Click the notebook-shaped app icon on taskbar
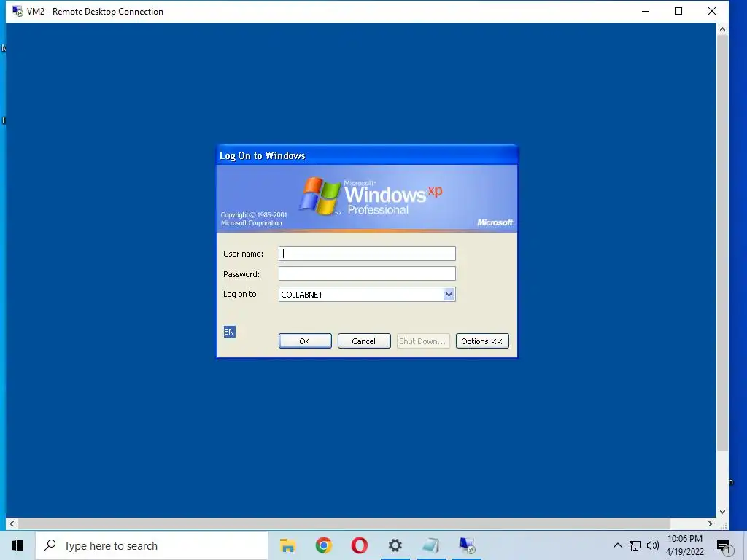Screen dimensions: 747x560 pos(430,545)
